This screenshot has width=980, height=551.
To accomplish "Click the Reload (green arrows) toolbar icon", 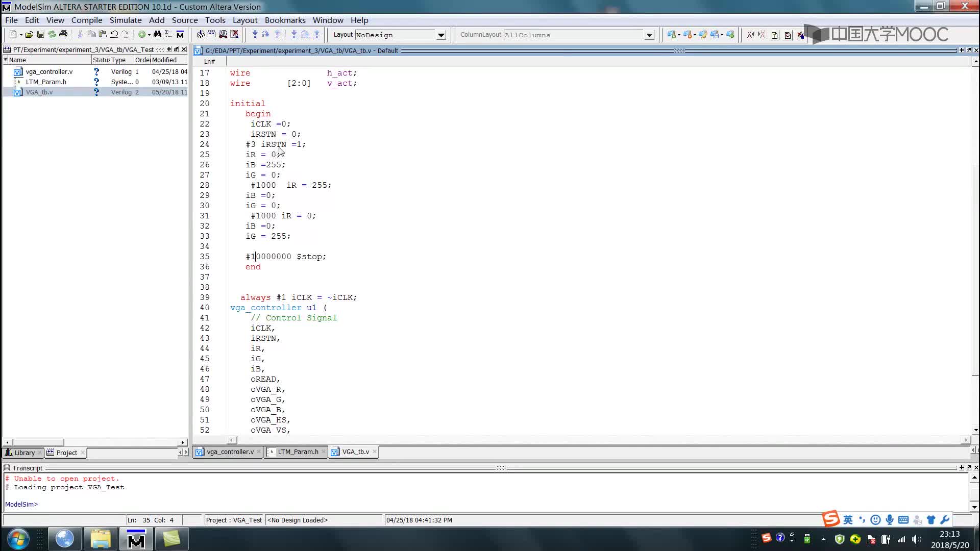I will (x=52, y=34).
